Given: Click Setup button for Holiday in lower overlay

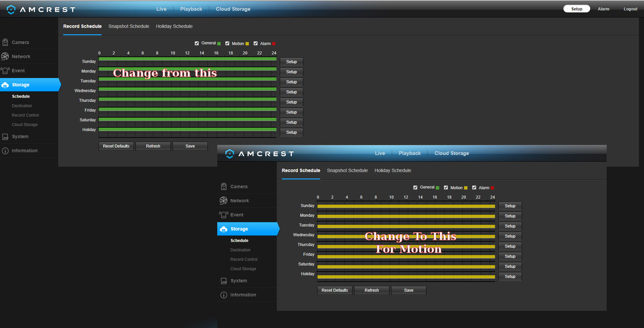Looking at the screenshot, I should point(510,277).
